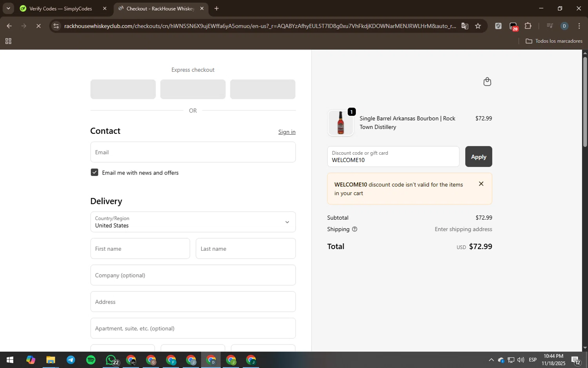588x368 pixels.
Task: Apply the discount code
Action: click(479, 157)
